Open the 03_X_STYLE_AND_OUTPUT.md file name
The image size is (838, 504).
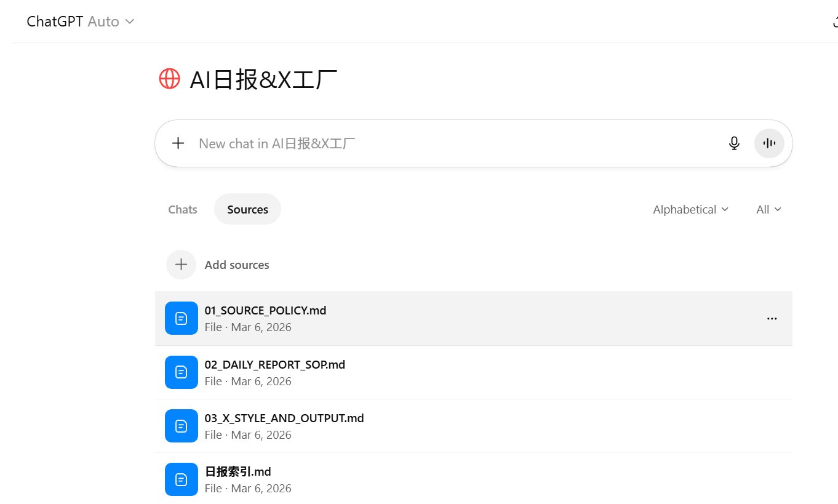tap(284, 418)
